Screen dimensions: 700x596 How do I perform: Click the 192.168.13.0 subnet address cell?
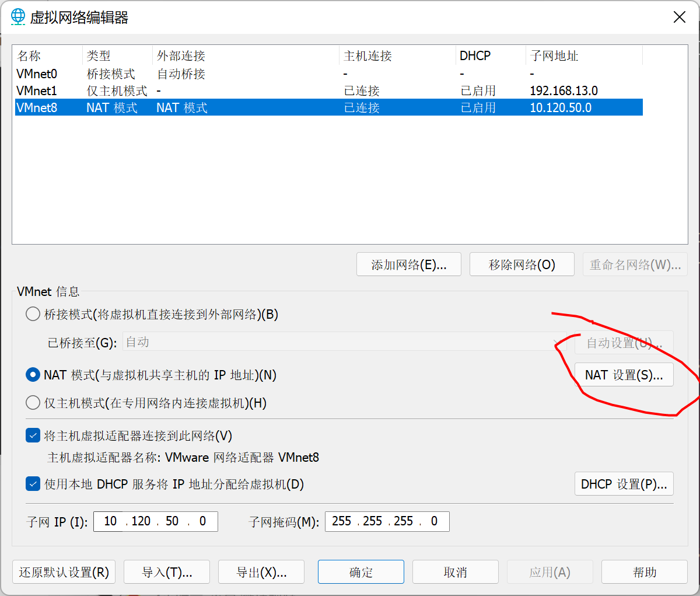564,91
